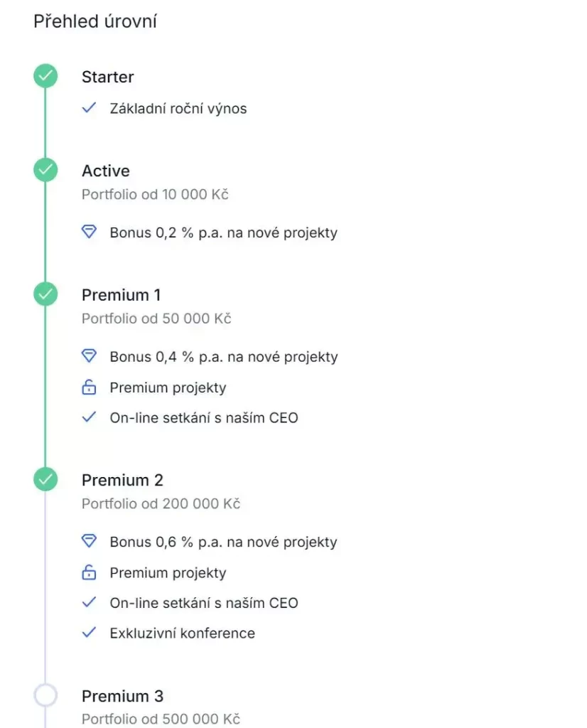The height and width of the screenshot is (728, 587).
Task: Click the unlock icon under Premium 1
Action: (89, 387)
